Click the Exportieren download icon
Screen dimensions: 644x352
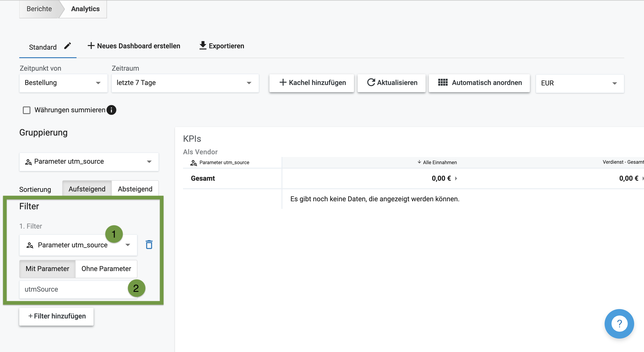pos(203,45)
